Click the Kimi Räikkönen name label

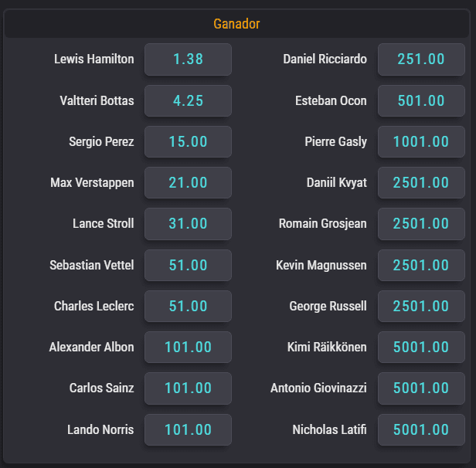[328, 347]
